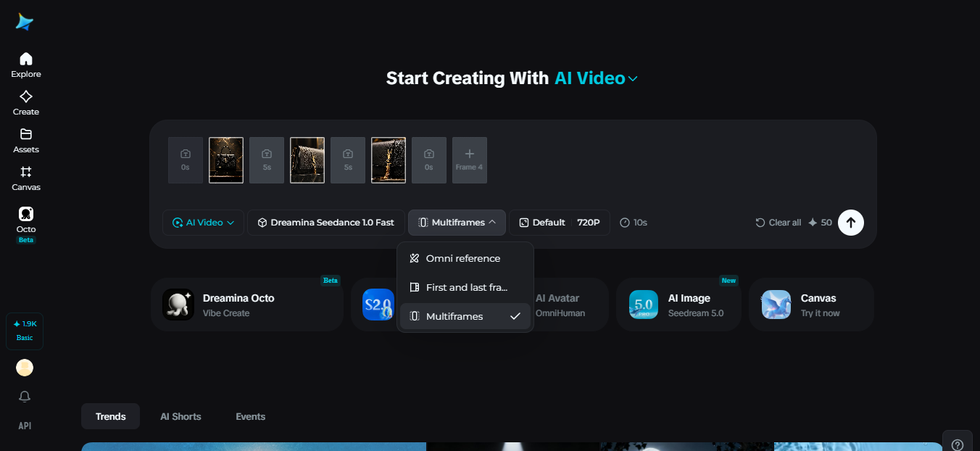Image resolution: width=980 pixels, height=451 pixels.
Task: Open the Explore home page
Action: [26, 65]
